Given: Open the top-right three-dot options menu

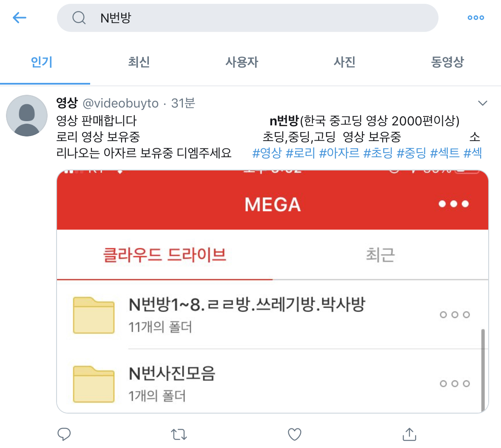Looking at the screenshot, I should click(x=476, y=17).
